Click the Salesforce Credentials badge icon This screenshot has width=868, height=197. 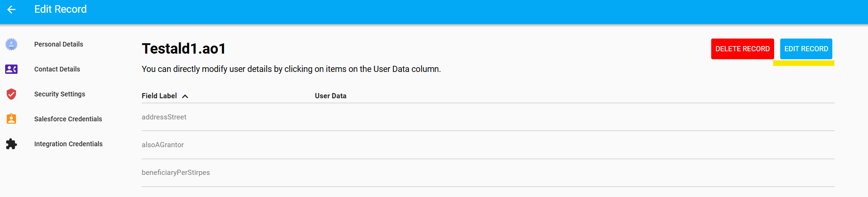tap(11, 119)
